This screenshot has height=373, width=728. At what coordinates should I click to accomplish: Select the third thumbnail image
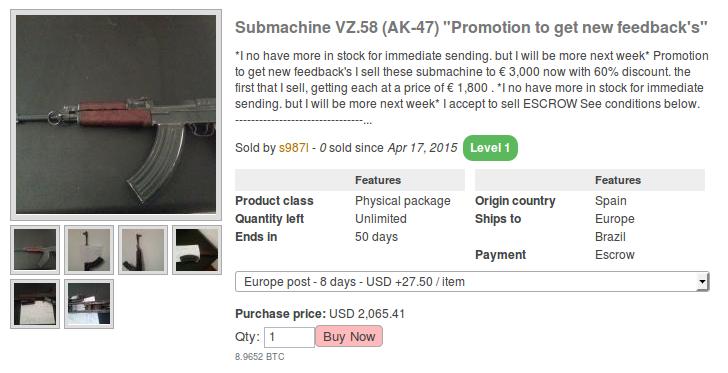pos(143,250)
